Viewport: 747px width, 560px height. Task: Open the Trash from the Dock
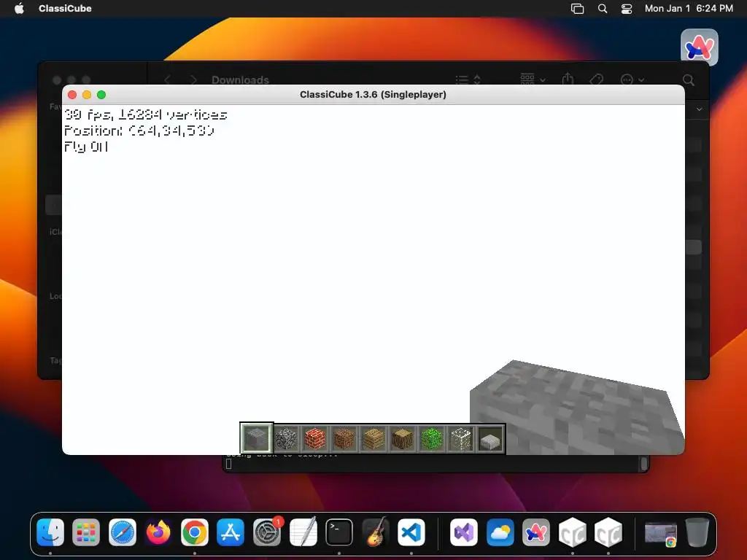[x=697, y=532]
